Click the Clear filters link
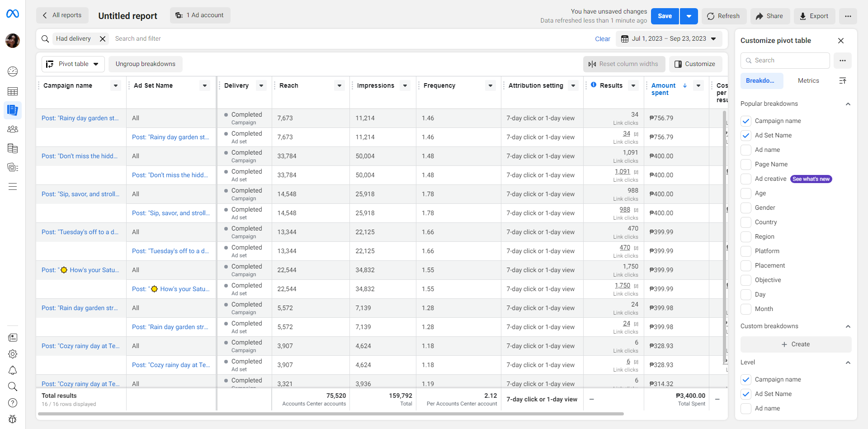This screenshot has height=429, width=868. pos(603,39)
